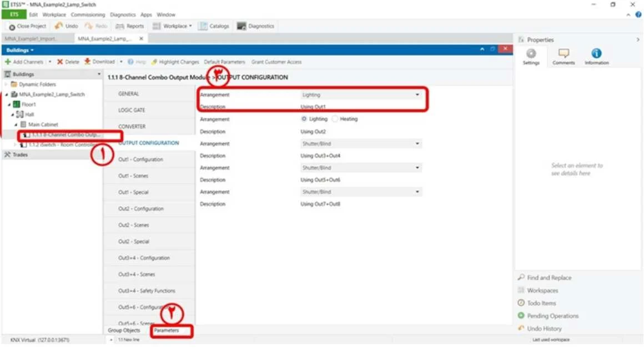Open the Settings icon in Properties
Viewport: 644px width, 348px height.
pos(531,53)
